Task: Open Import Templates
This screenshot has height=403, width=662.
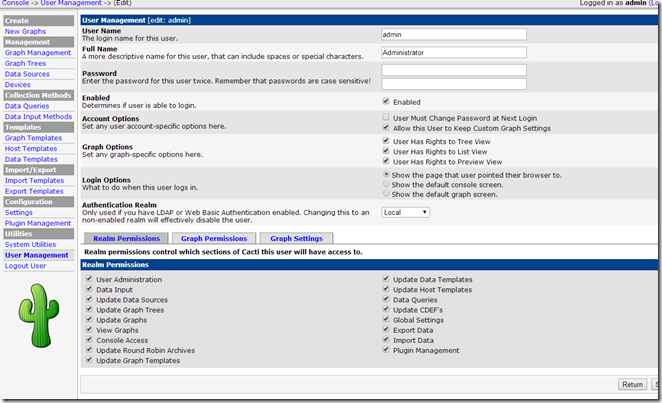Action: tap(35, 181)
